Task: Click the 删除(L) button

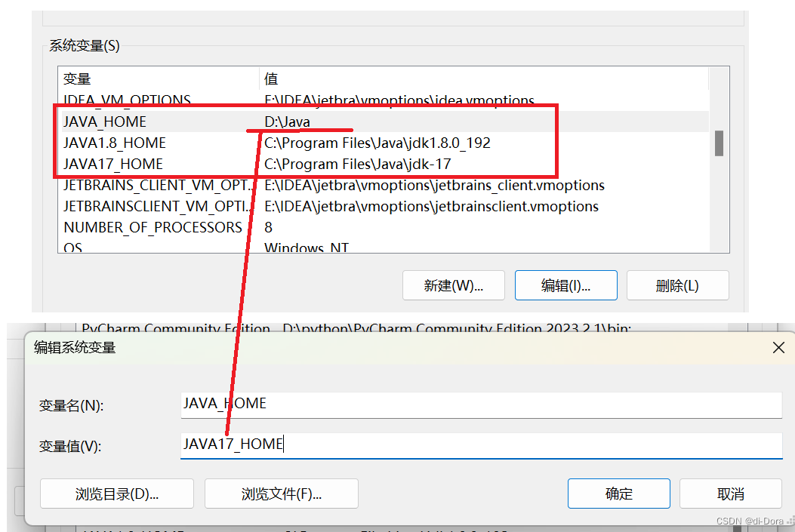Action: pos(678,285)
